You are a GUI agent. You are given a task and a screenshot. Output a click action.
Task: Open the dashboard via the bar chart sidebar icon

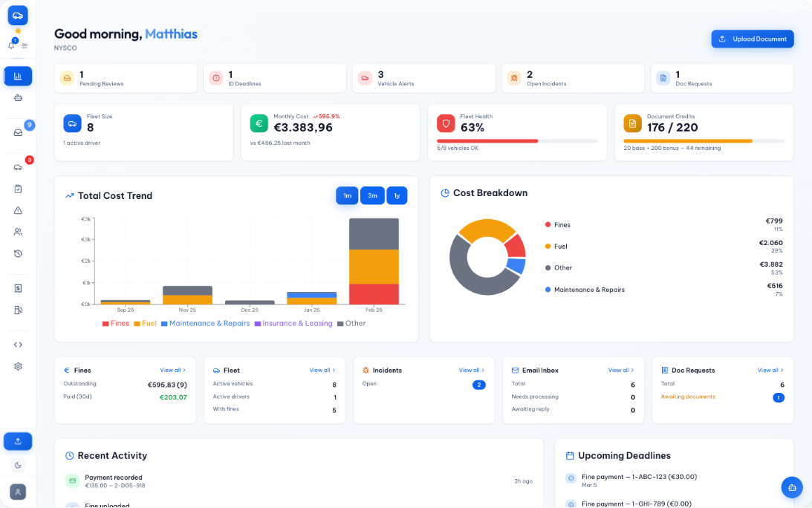point(18,76)
